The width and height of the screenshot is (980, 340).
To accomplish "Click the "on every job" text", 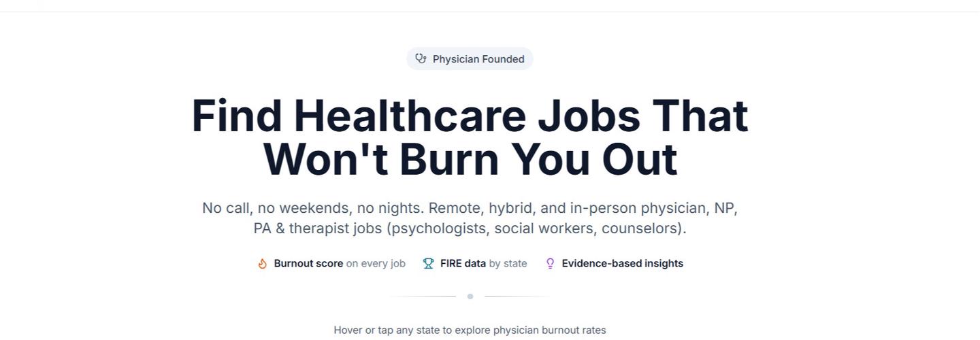I will (x=376, y=264).
